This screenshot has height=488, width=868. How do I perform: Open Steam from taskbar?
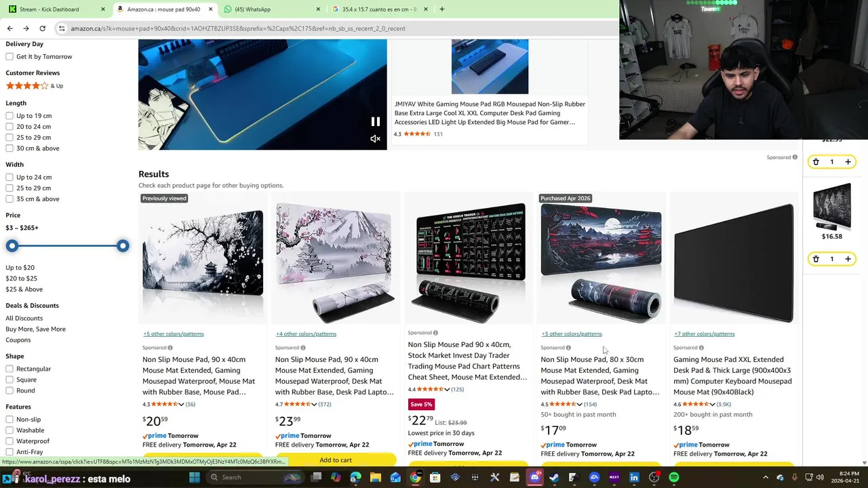click(x=553, y=477)
